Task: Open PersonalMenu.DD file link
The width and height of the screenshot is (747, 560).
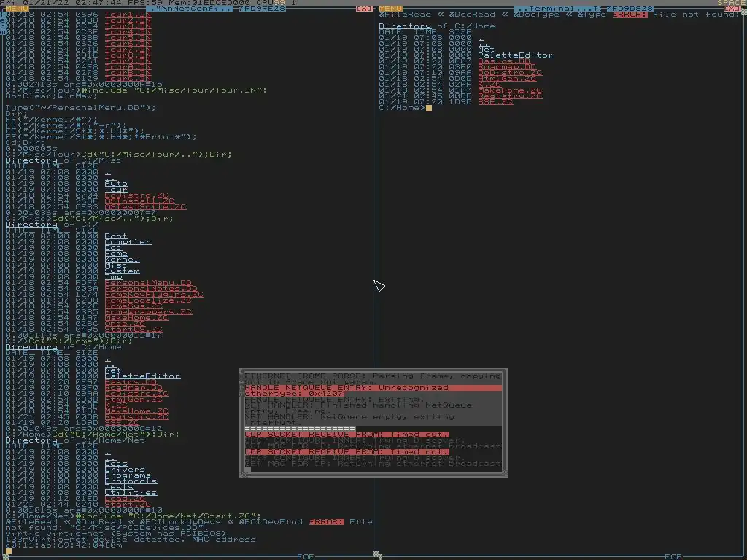Action: (148, 282)
